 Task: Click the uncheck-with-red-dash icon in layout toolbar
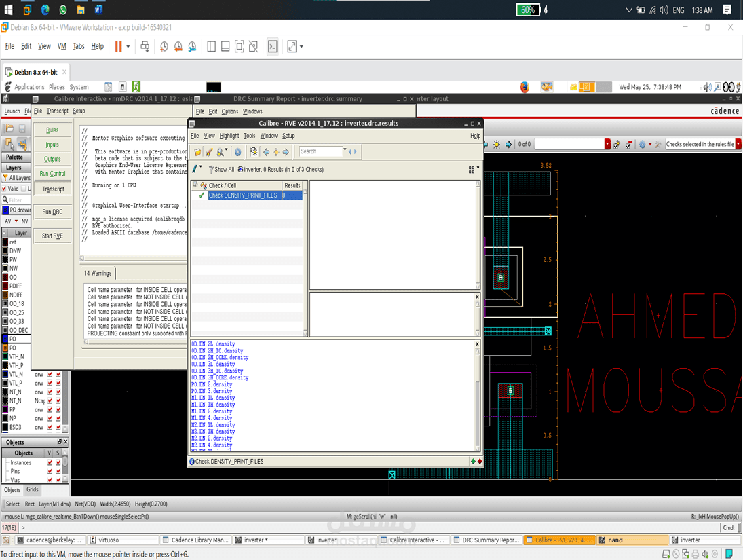pyautogui.click(x=629, y=144)
